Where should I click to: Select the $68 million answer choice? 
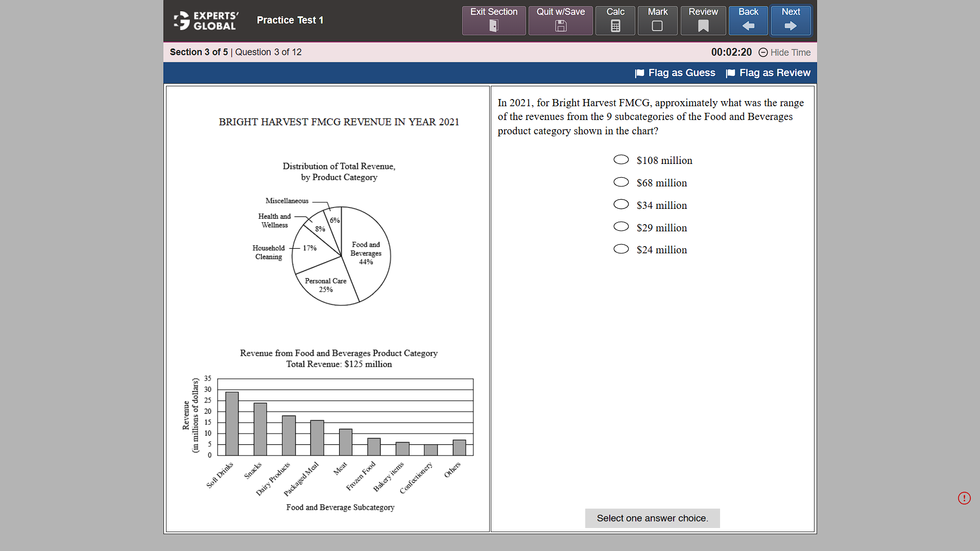[x=620, y=182]
